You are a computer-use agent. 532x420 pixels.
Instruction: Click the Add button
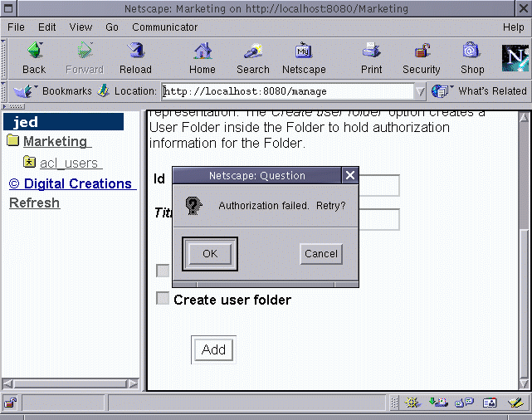click(213, 349)
